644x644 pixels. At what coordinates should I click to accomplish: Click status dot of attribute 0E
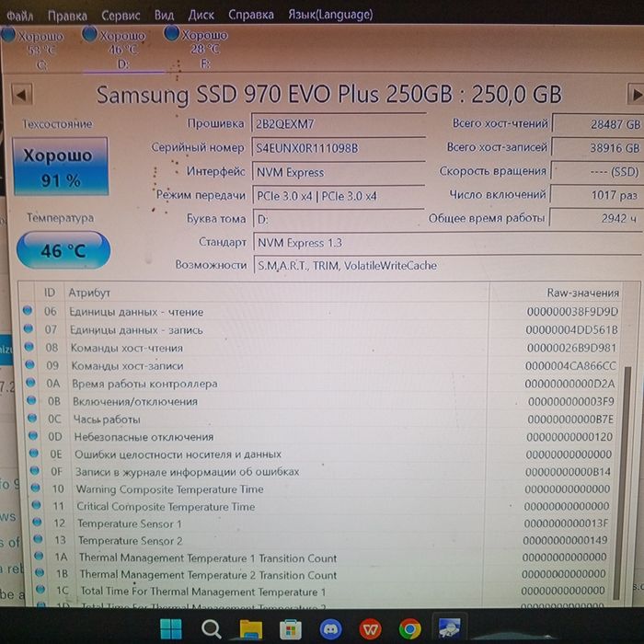coord(34,453)
